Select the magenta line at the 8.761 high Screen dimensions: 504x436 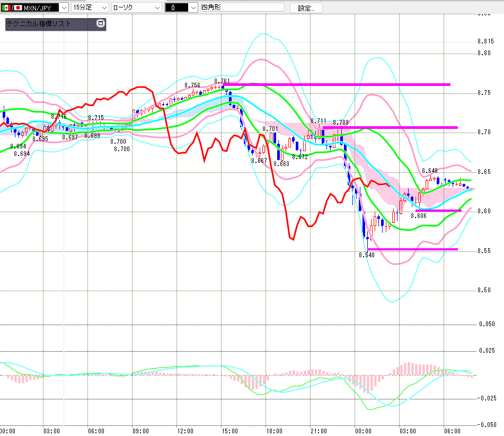pos(337,85)
